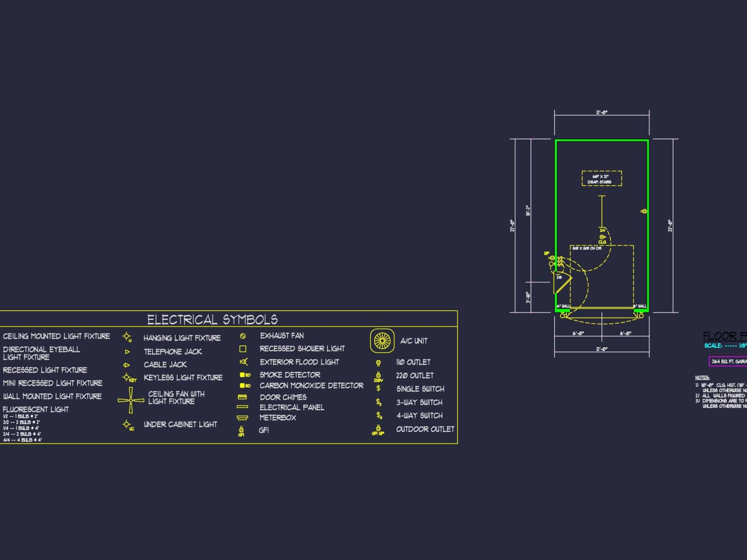The height and width of the screenshot is (560, 747).
Task: Select the A/C unit fan symbol
Action: (x=382, y=341)
